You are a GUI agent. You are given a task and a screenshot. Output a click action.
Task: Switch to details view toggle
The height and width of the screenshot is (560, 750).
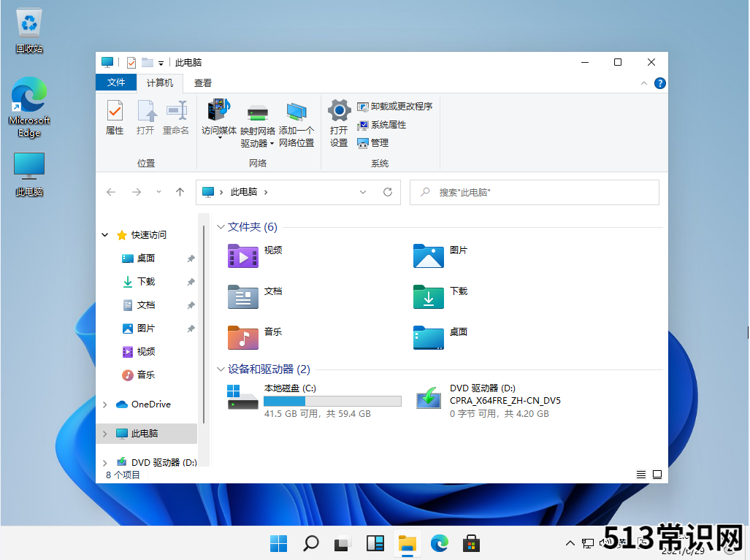click(x=641, y=475)
